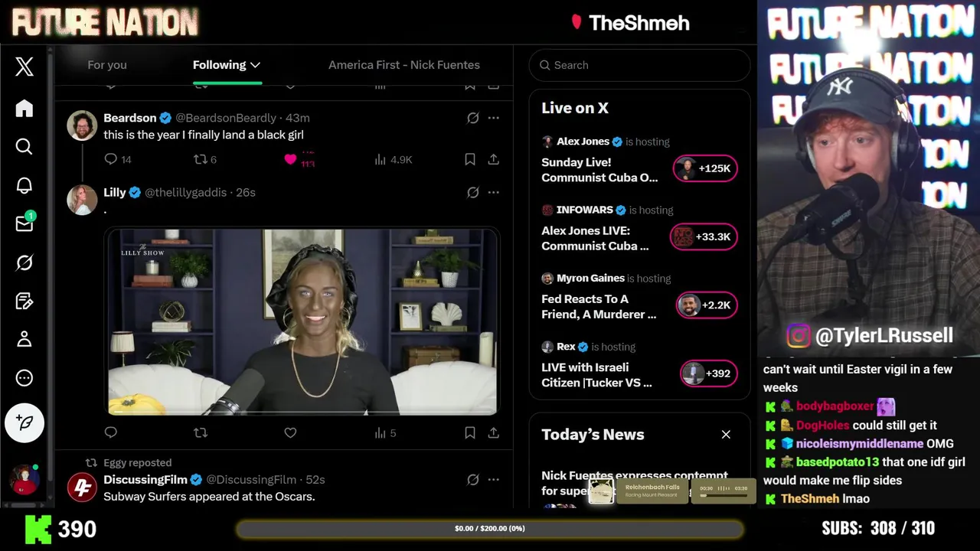Click the Search input field
Screen dimensions: 980x551
pos(639,65)
